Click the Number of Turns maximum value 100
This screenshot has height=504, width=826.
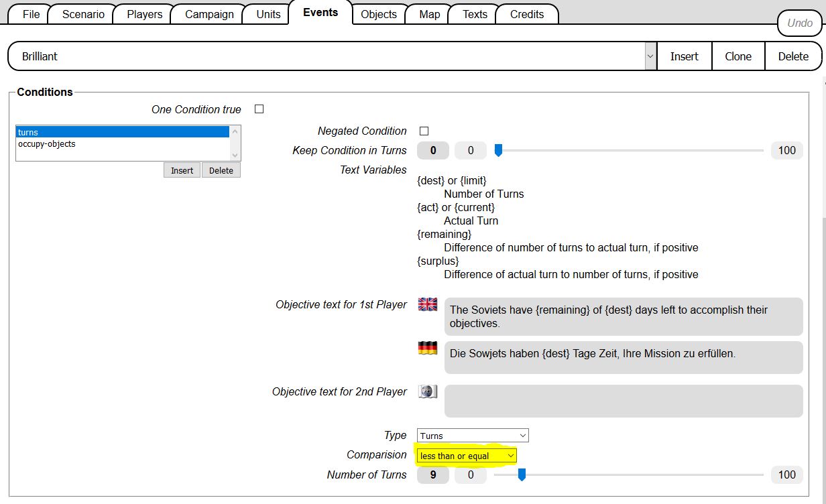point(787,475)
